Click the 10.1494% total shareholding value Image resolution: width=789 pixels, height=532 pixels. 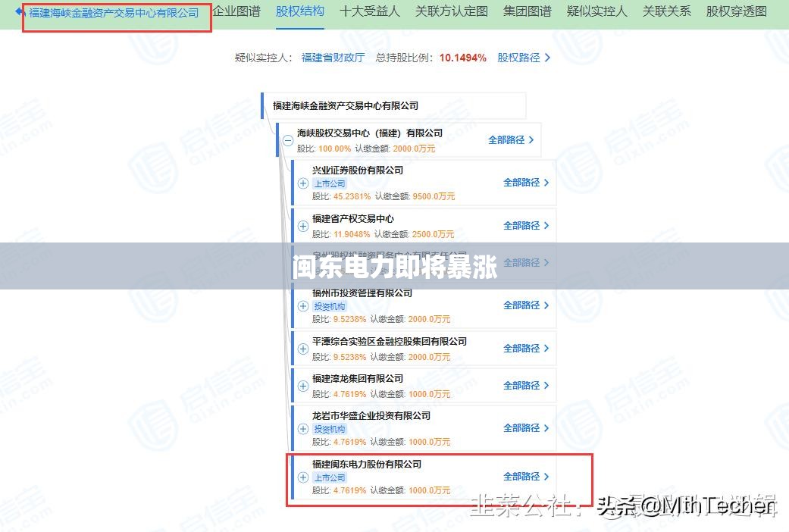(463, 58)
